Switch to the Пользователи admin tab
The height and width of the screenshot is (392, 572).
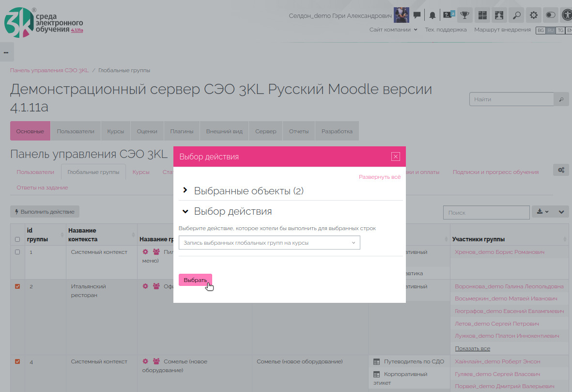[76, 131]
